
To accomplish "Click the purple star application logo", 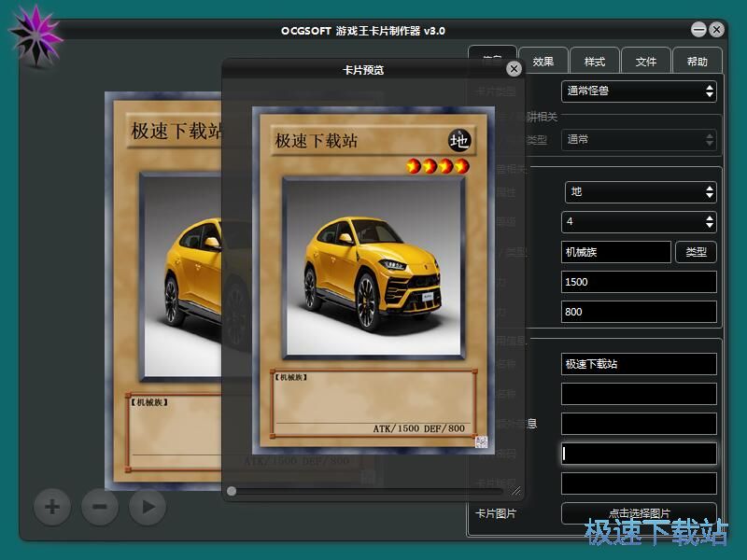I will click(35, 35).
